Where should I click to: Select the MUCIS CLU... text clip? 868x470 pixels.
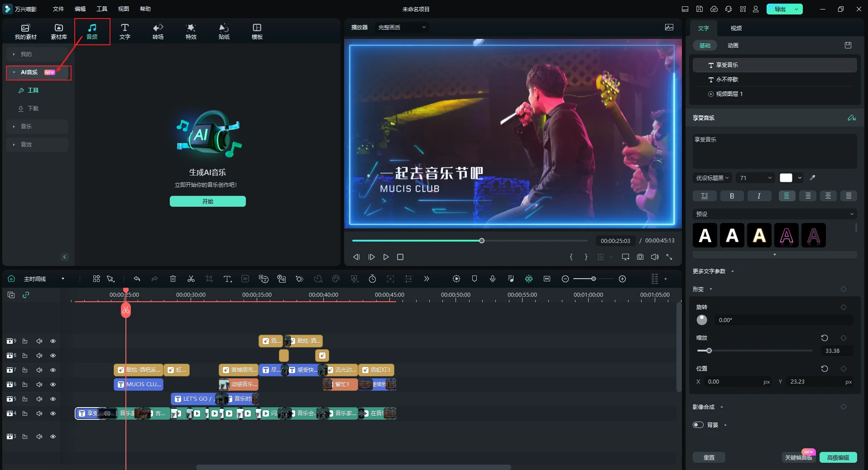(139, 385)
